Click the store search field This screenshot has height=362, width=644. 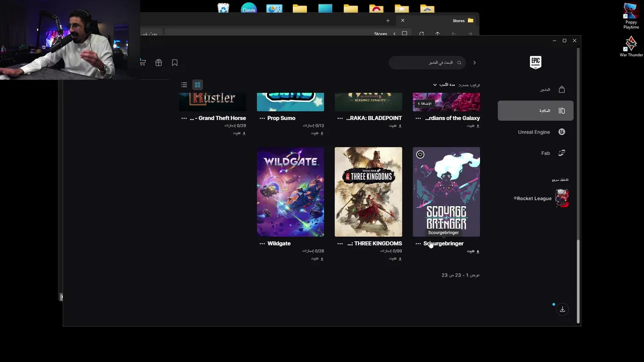click(427, 63)
